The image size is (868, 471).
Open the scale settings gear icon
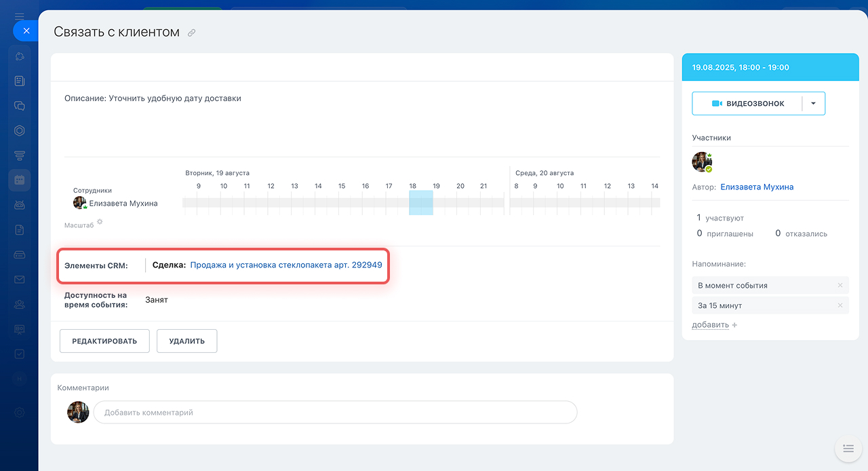coord(100,221)
